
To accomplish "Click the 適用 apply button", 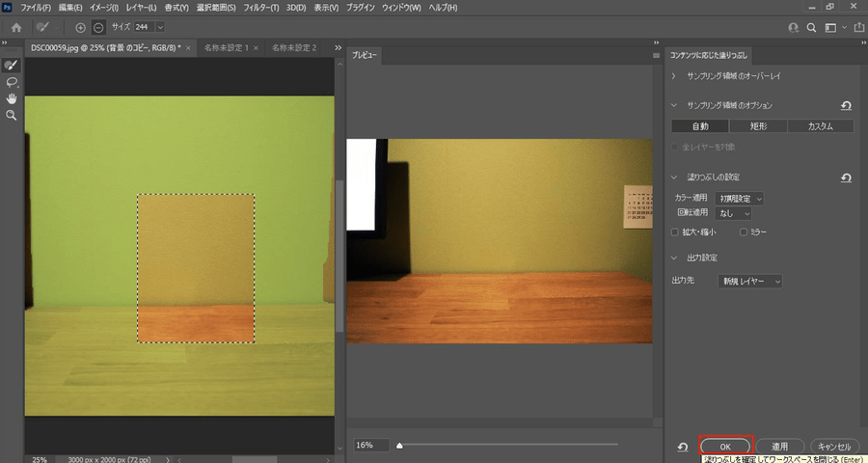I will 779,447.
